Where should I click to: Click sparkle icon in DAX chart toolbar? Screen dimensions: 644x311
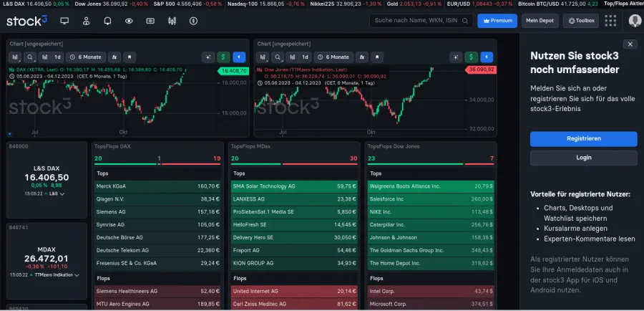(x=208, y=57)
